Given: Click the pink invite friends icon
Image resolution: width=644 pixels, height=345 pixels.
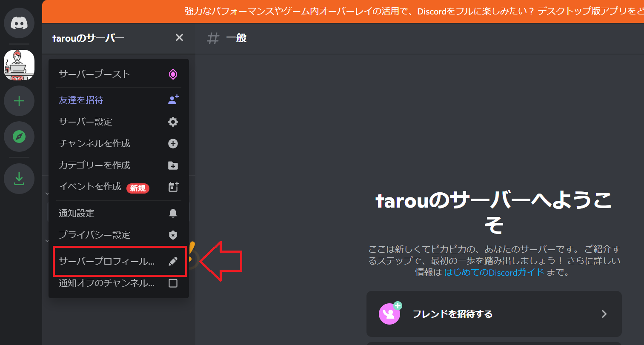Looking at the screenshot, I should tap(390, 313).
